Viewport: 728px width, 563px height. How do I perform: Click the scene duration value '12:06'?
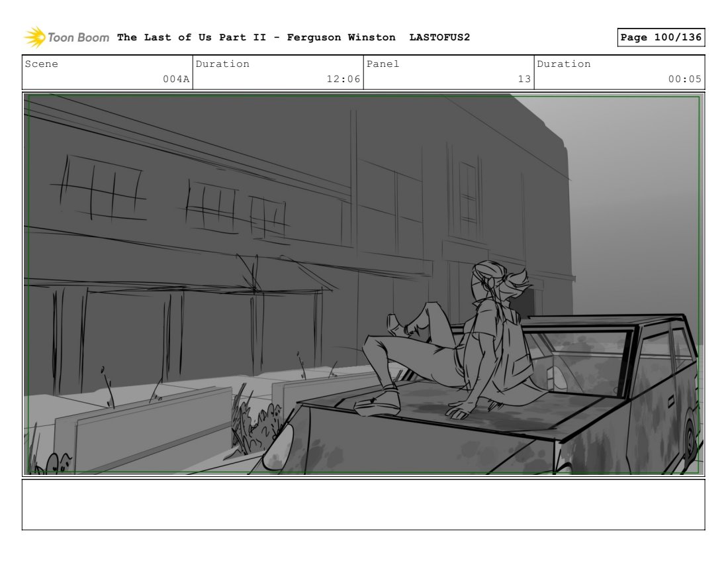point(343,79)
